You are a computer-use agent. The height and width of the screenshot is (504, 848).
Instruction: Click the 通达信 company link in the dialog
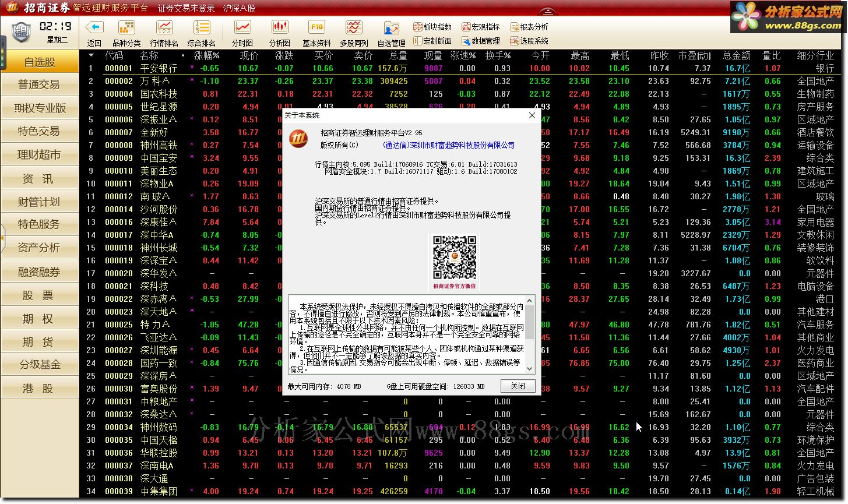pyautogui.click(x=449, y=145)
